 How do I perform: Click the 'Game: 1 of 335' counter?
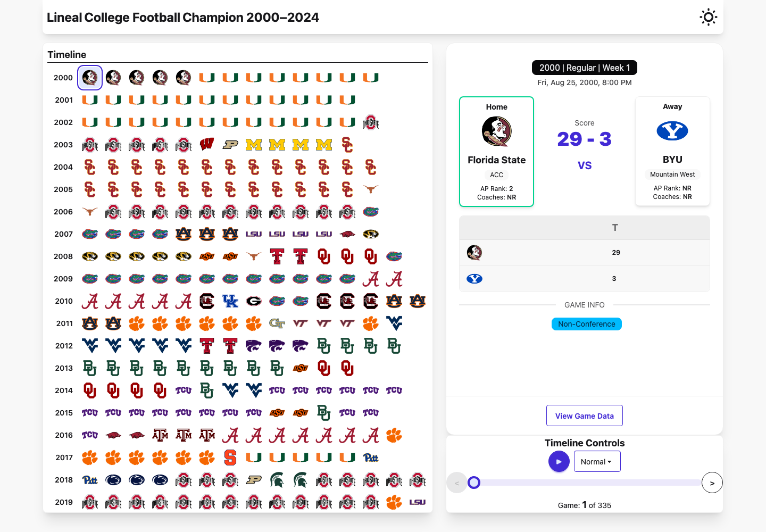coord(585,505)
